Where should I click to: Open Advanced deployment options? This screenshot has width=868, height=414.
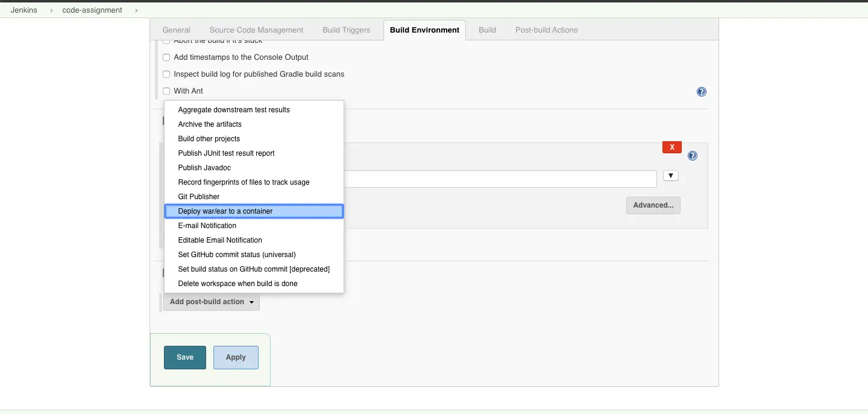(x=653, y=205)
